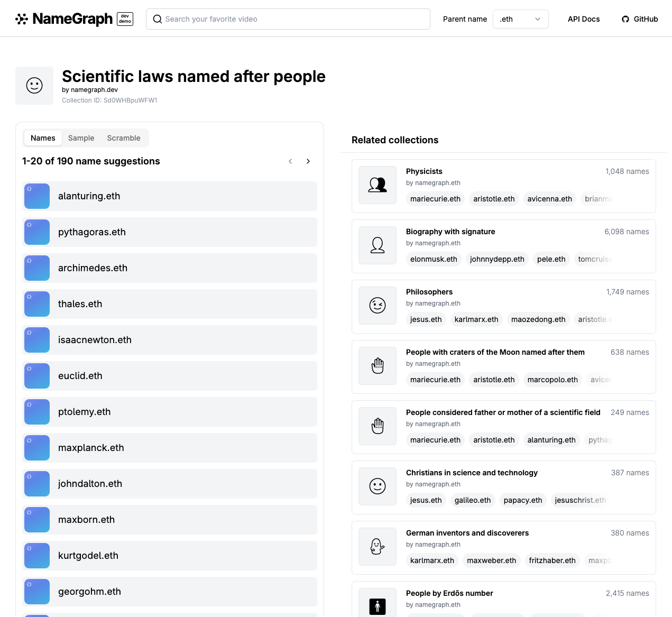Go to previous page of name suggestions
Viewport: 672px width, 617px height.
click(290, 161)
